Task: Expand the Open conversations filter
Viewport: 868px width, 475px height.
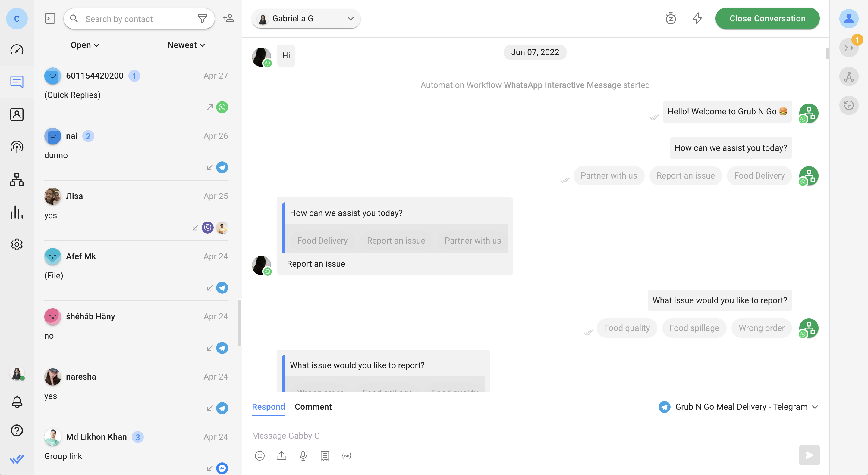Action: click(84, 45)
